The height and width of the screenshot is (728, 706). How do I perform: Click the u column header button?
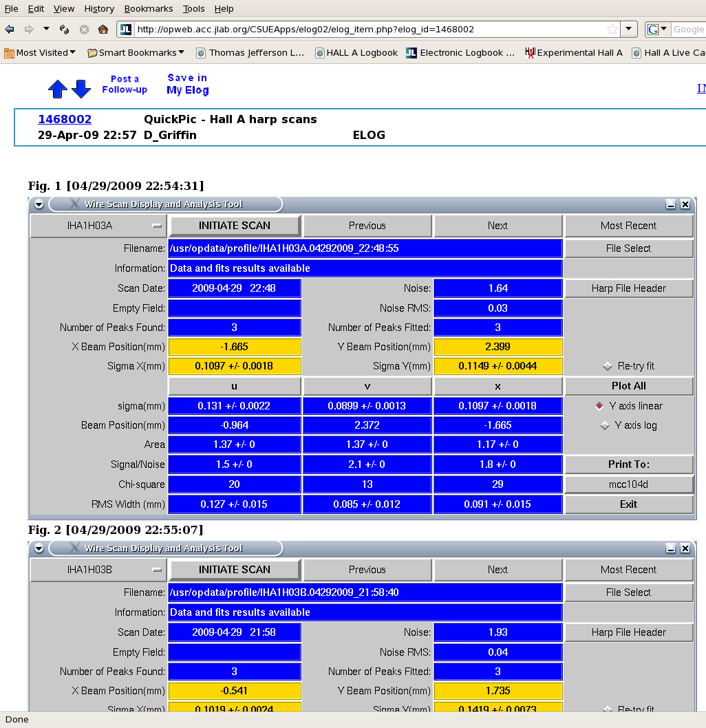pyautogui.click(x=235, y=386)
